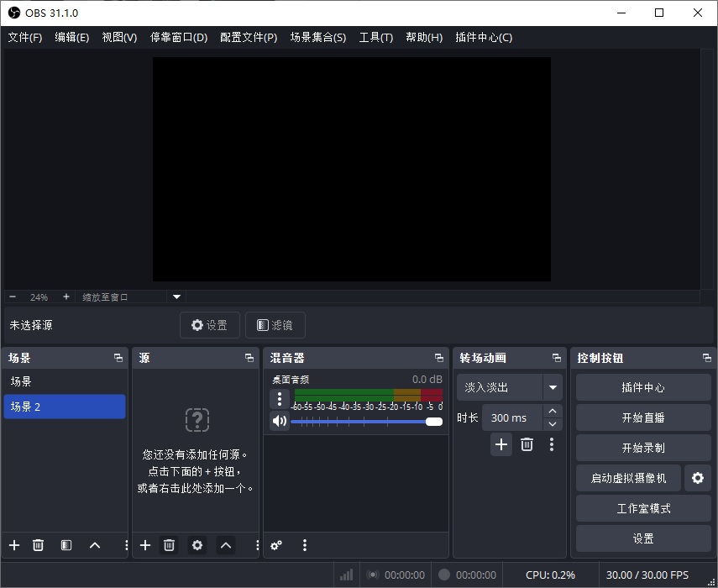
Task: Increase transition duration with up stepper arrow
Action: click(x=550, y=412)
